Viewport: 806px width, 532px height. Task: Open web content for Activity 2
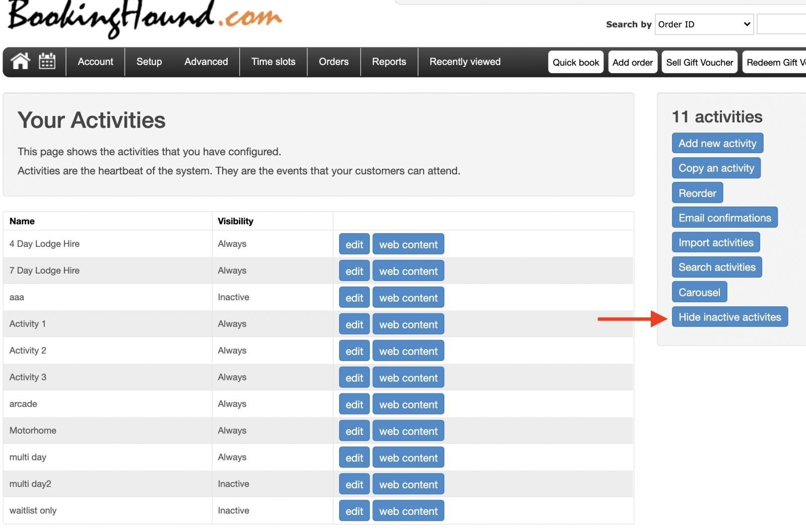(x=409, y=351)
